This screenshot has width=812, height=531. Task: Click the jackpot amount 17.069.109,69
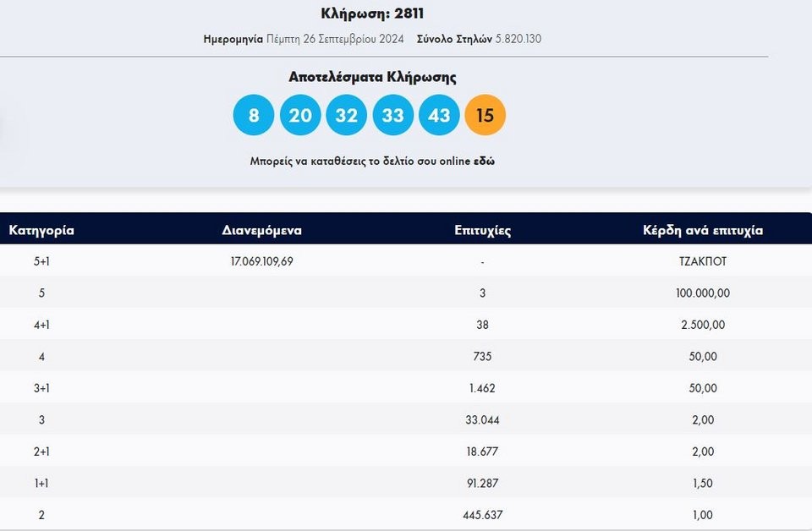tap(261, 261)
